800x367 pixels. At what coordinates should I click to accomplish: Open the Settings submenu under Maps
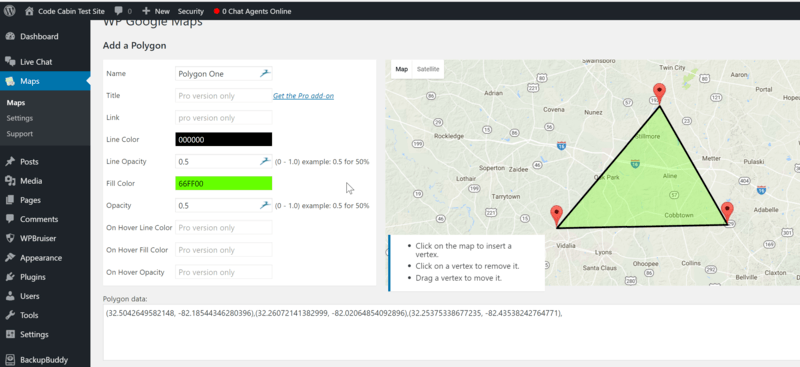[19, 118]
